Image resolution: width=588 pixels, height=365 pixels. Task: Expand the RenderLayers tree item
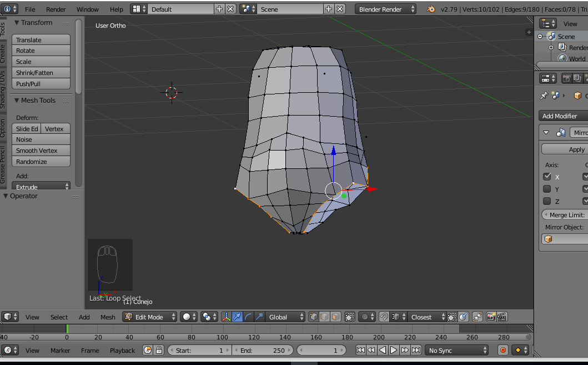pos(551,48)
